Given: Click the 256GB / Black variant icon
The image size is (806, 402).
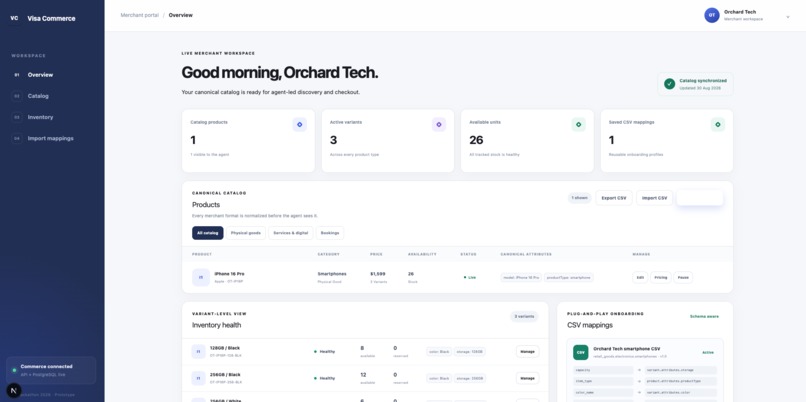Looking at the screenshot, I should pos(198,378).
